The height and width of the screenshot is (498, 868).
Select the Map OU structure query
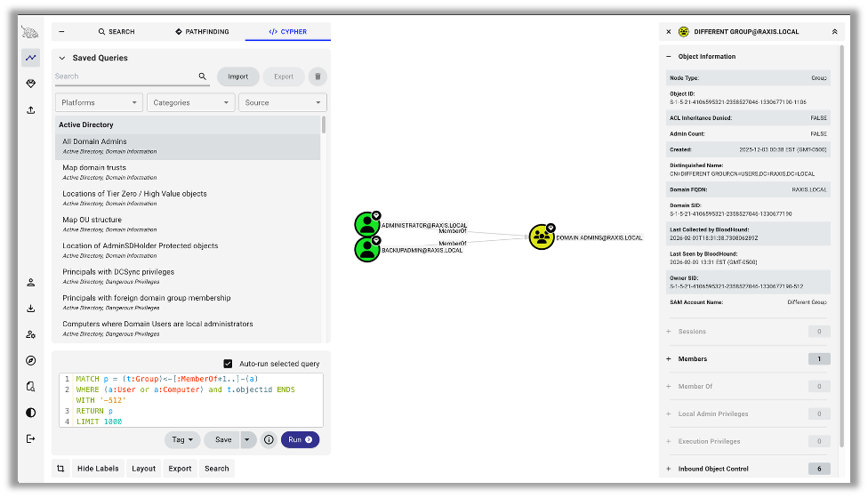pyautogui.click(x=188, y=225)
